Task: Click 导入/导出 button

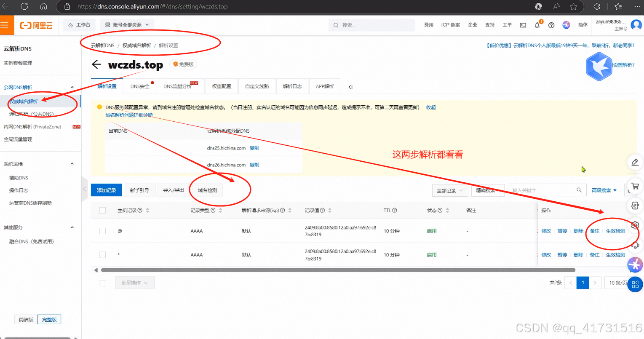Action: [x=174, y=190]
